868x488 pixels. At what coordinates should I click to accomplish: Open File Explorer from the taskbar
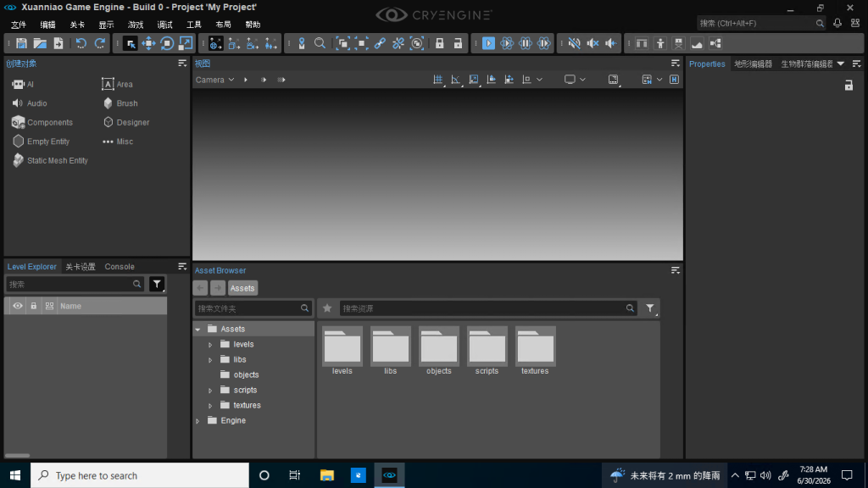(327, 475)
